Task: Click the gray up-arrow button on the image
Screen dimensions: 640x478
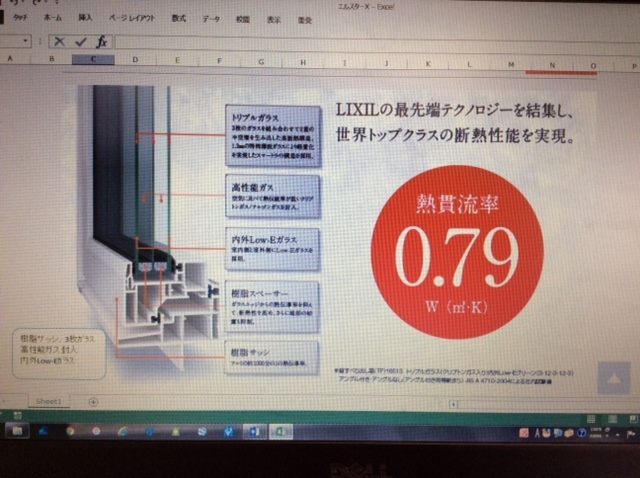Action: point(614,378)
